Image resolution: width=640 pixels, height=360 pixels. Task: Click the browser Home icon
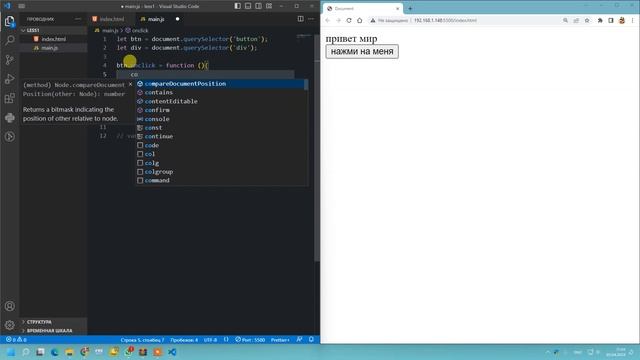point(360,20)
